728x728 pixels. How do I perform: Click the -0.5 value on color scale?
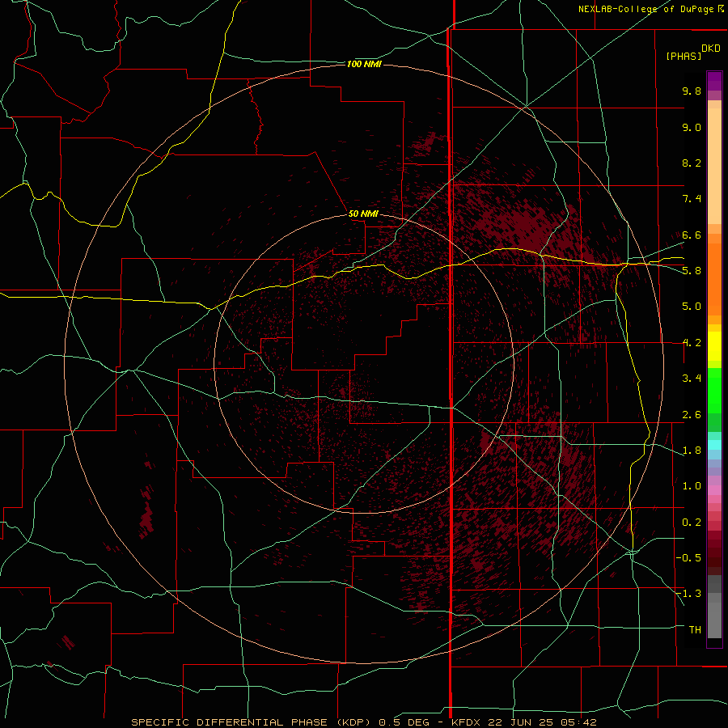(x=688, y=558)
